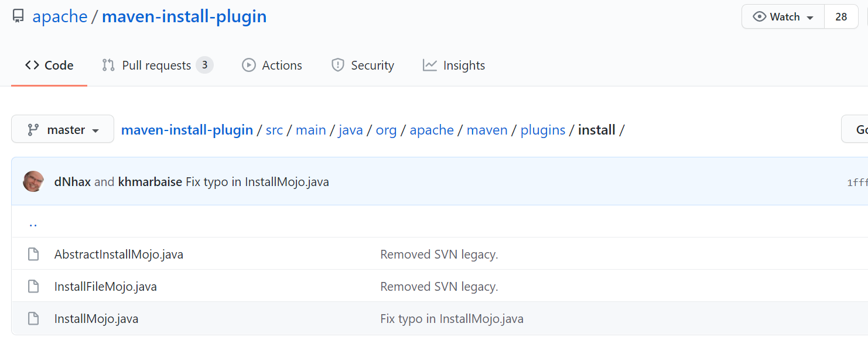Open InstallMojo.java file
The height and width of the screenshot is (344, 868).
tap(96, 319)
